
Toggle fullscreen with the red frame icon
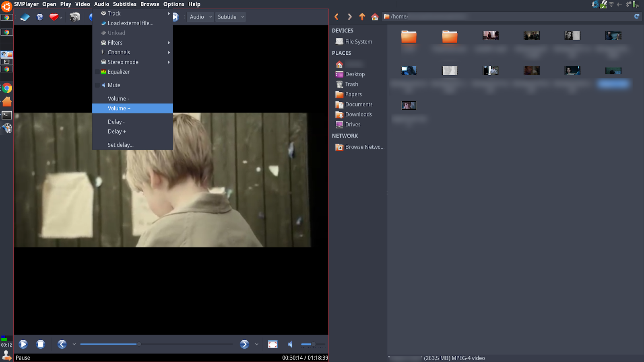click(272, 344)
